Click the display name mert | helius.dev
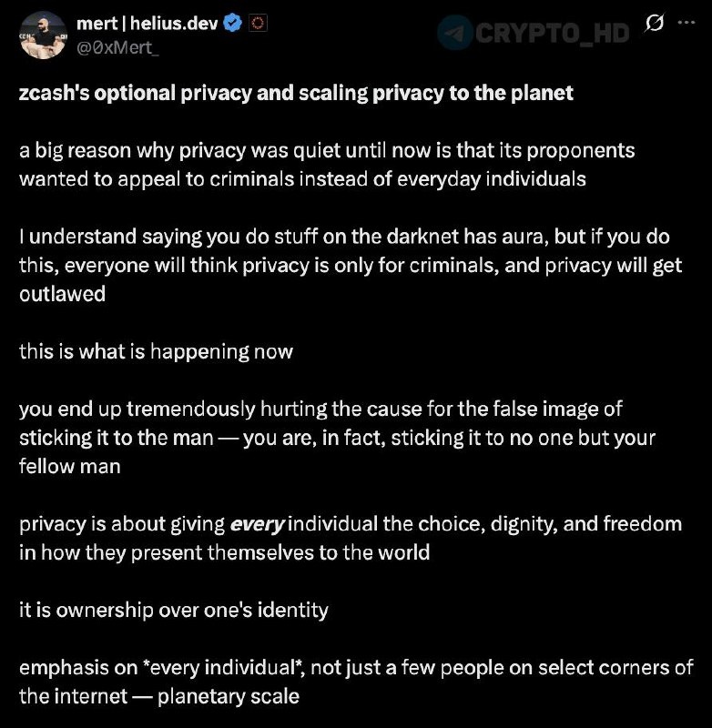712x728 pixels. pyautogui.click(x=147, y=24)
